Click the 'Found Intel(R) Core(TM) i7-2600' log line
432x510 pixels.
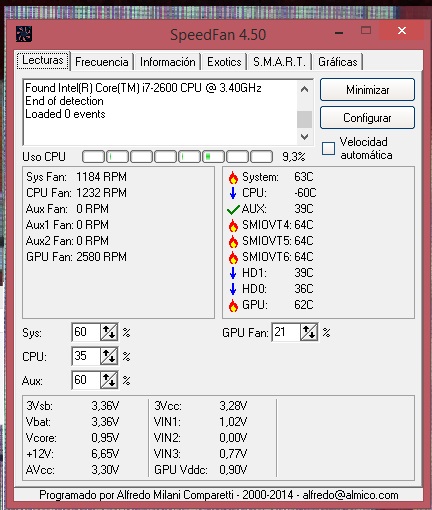tap(143, 88)
